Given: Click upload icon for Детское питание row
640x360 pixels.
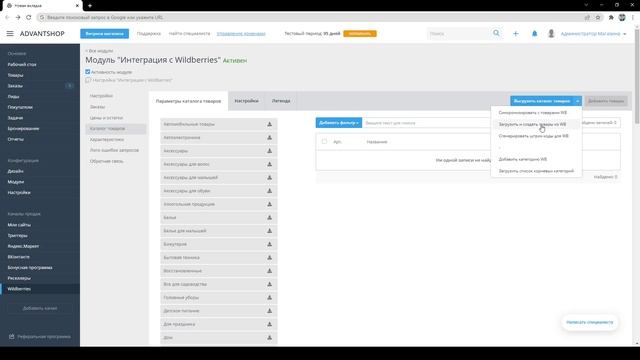Looking at the screenshot, I should 269,311.
